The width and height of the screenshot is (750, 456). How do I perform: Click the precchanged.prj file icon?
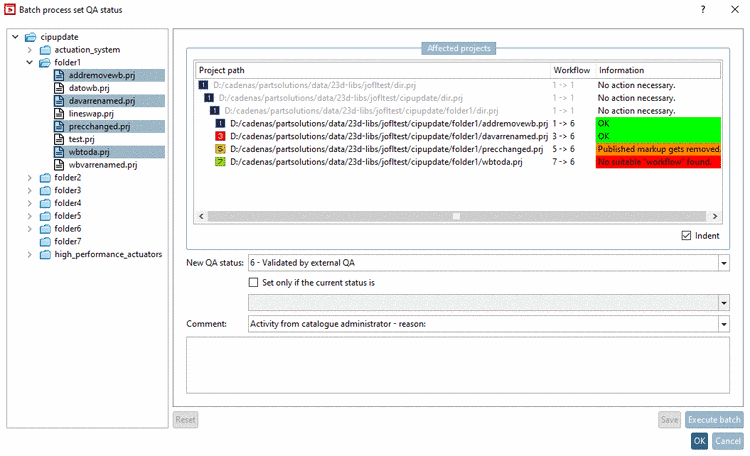(59, 126)
